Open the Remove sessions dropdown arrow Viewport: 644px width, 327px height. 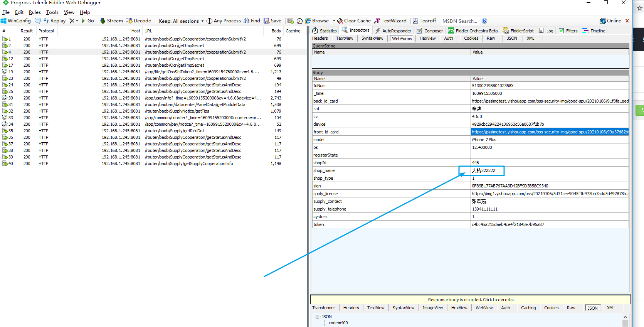(x=77, y=21)
